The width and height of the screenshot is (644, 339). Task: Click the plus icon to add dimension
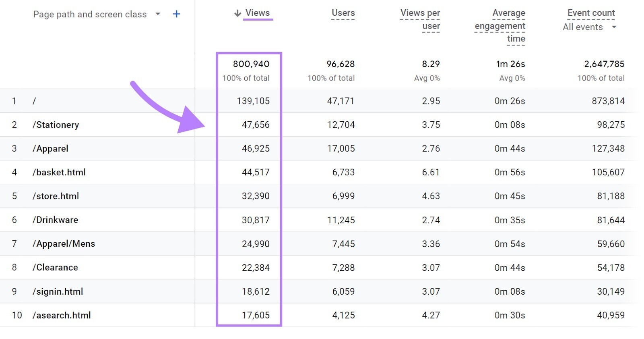(176, 14)
